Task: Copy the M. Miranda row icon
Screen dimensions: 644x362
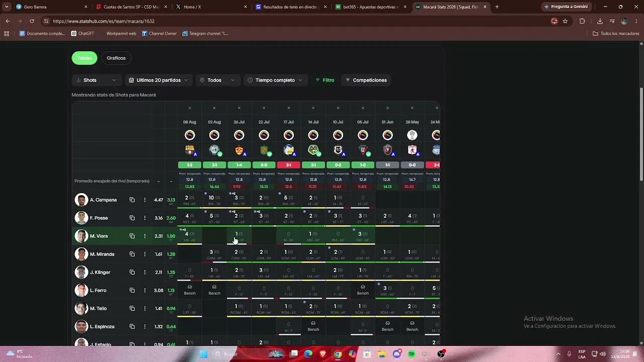Action: pos(132,254)
